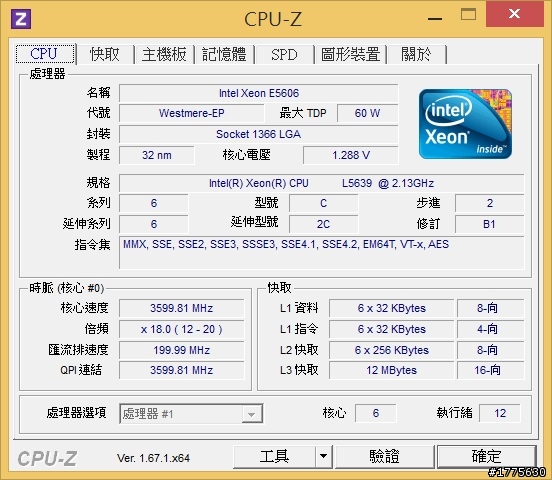This screenshot has height=480, width=552.
Task: Click the L1 資料 associativity 8-向
Action: point(491,308)
